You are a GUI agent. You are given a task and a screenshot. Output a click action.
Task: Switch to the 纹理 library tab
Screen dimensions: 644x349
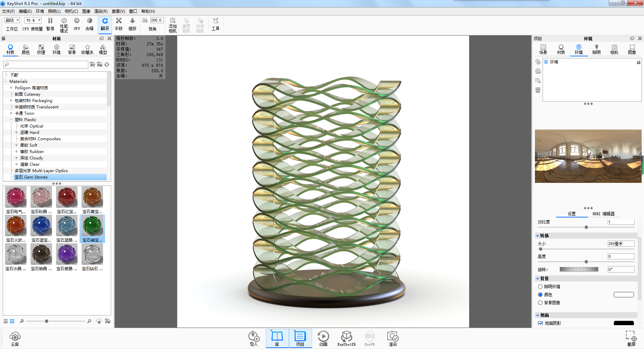[41, 49]
